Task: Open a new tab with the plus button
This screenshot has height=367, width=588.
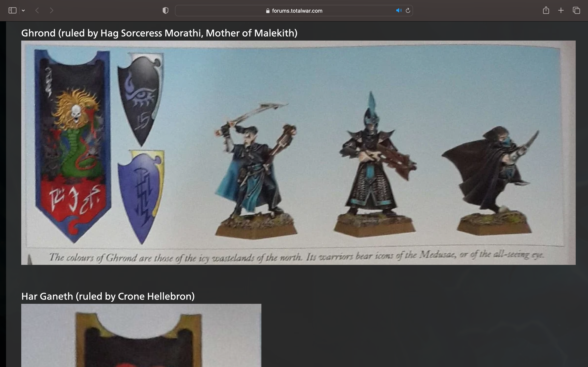Action: pos(561,10)
